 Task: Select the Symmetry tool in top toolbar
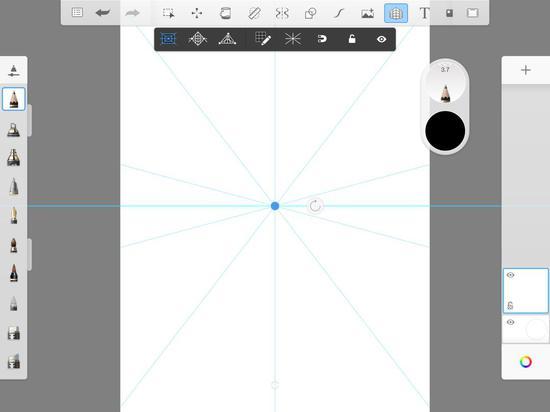point(282,13)
